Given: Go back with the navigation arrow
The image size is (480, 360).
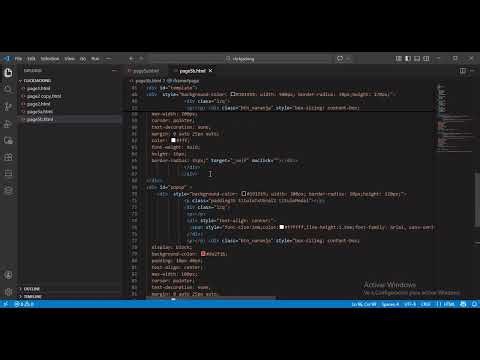Looking at the screenshot, I should [x=132, y=59].
